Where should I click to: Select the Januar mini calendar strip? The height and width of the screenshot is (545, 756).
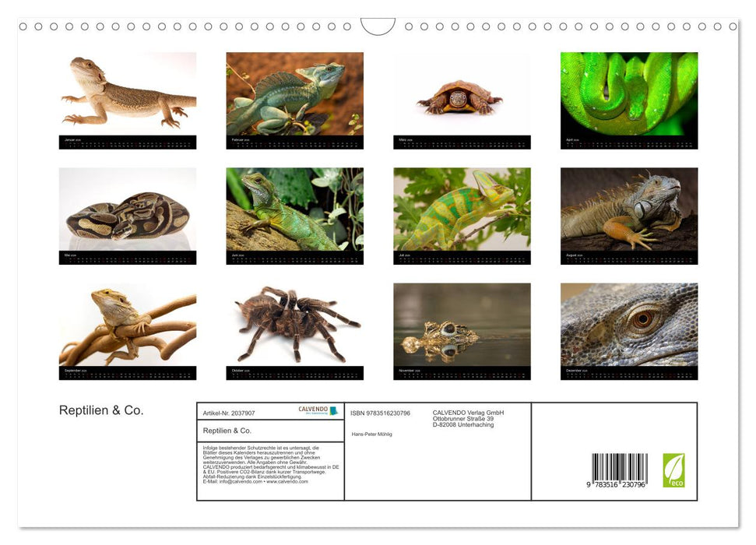(127, 143)
